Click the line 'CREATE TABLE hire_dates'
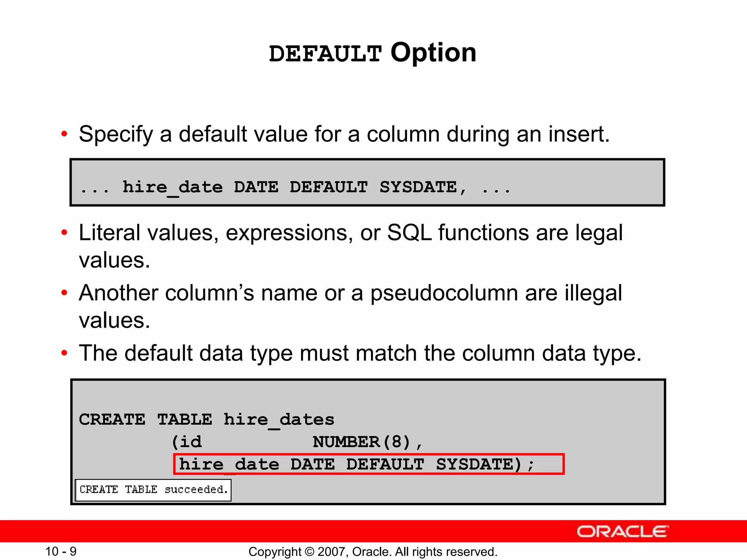Screen dimensions: 747x560 point(206,420)
